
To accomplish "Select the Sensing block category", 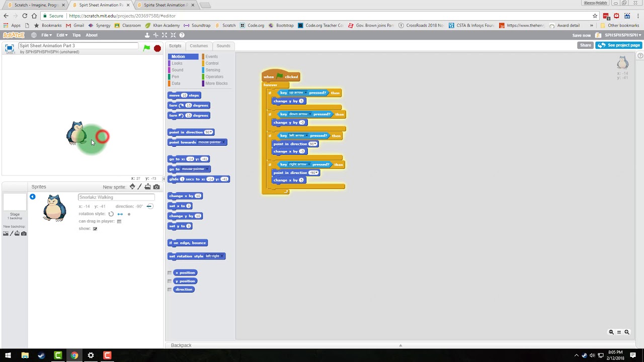I will tap(213, 70).
